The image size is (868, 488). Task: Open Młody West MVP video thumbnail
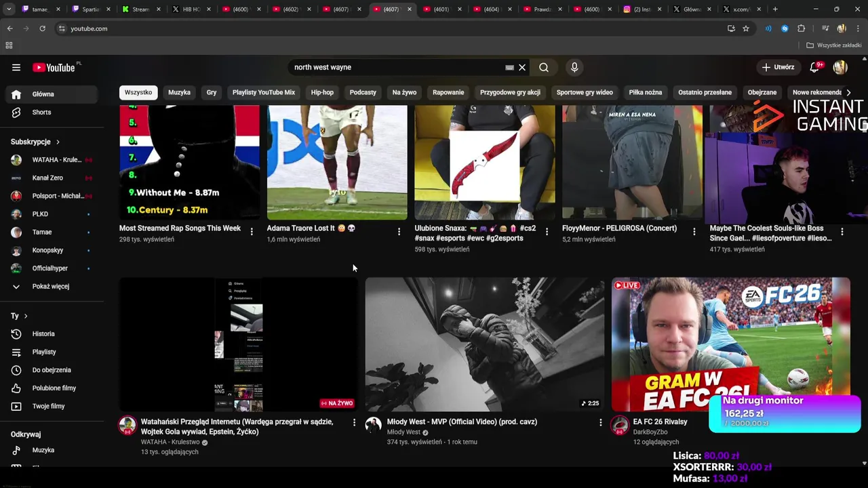pos(485,344)
